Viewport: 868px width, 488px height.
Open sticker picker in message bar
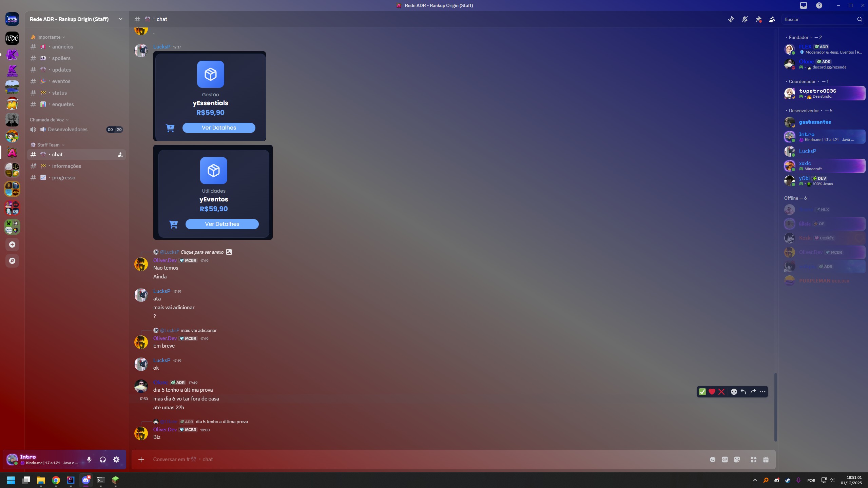[737, 460]
